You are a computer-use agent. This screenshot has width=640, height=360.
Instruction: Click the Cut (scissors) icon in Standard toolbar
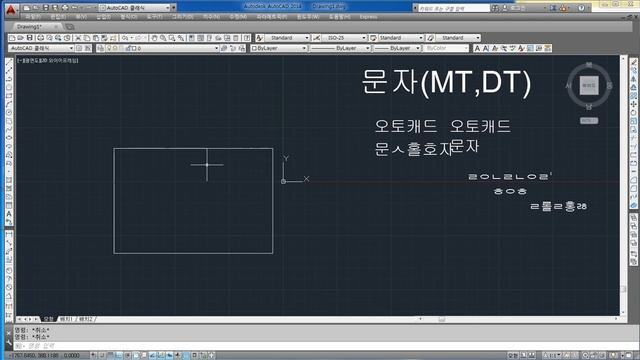click(78, 38)
